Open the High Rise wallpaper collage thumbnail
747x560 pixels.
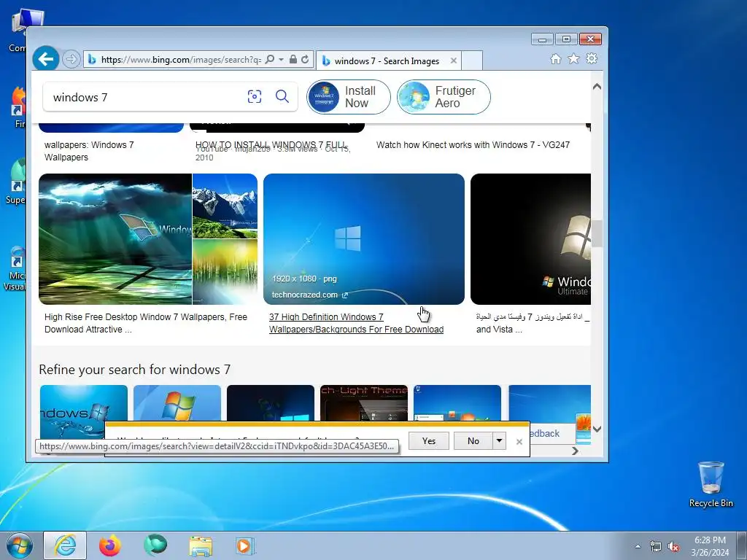(x=148, y=239)
